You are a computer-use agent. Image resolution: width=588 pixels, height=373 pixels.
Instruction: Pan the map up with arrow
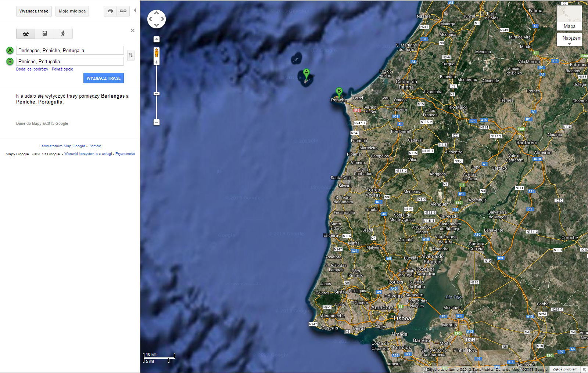157,13
